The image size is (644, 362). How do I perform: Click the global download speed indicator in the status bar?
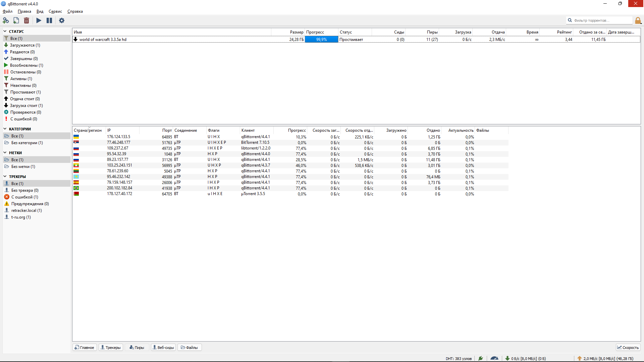[526, 359]
